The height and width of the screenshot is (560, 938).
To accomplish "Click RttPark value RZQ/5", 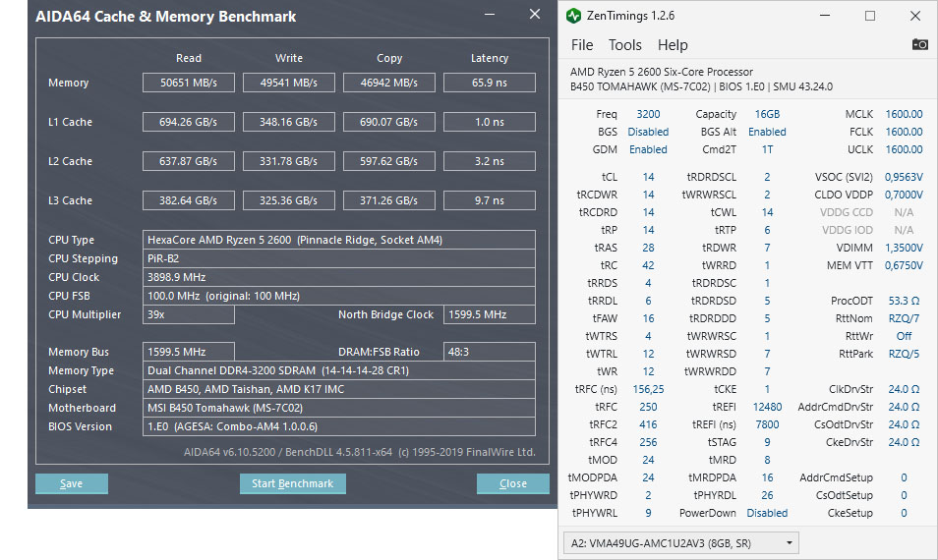I will click(904, 354).
